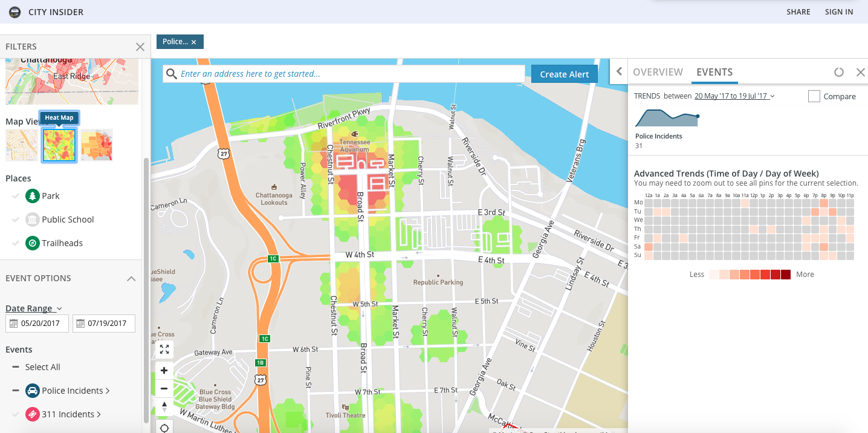Switch to the Overview tab
Viewport: 868px width, 433px height.
coord(658,72)
